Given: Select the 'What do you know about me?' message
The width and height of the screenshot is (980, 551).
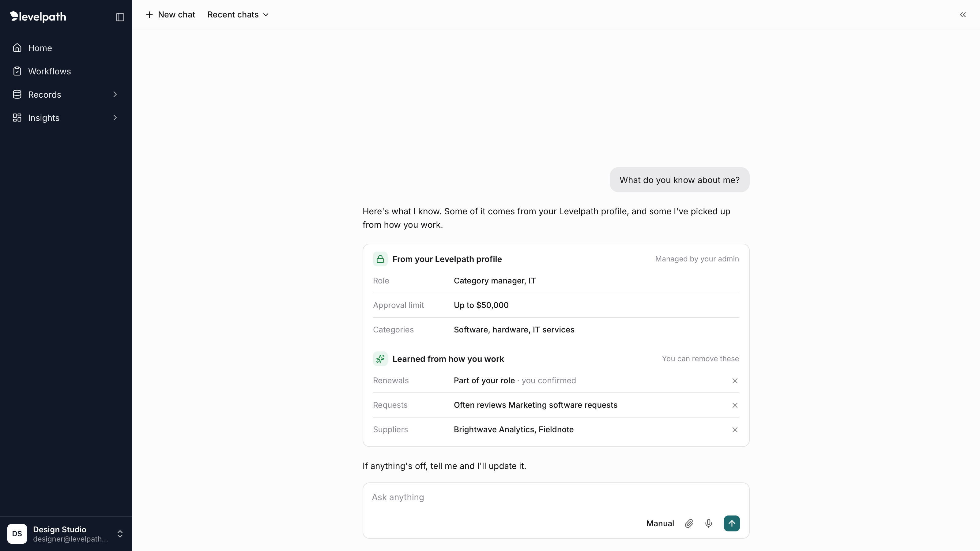Looking at the screenshot, I should pos(680,180).
